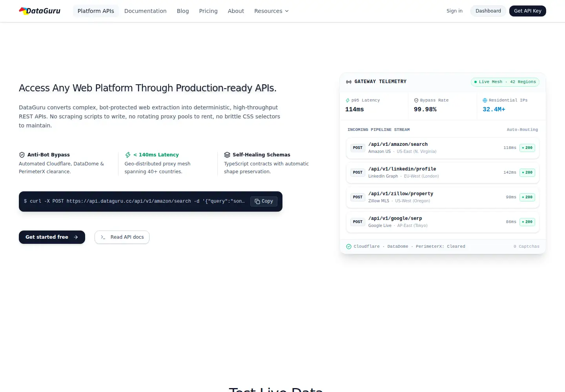Click the 32.4M+ residential IPs value
The image size is (565, 392).
click(494, 109)
